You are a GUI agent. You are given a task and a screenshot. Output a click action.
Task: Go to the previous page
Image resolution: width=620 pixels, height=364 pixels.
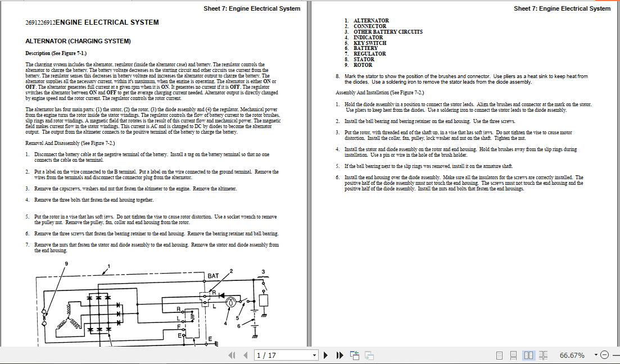(246, 356)
